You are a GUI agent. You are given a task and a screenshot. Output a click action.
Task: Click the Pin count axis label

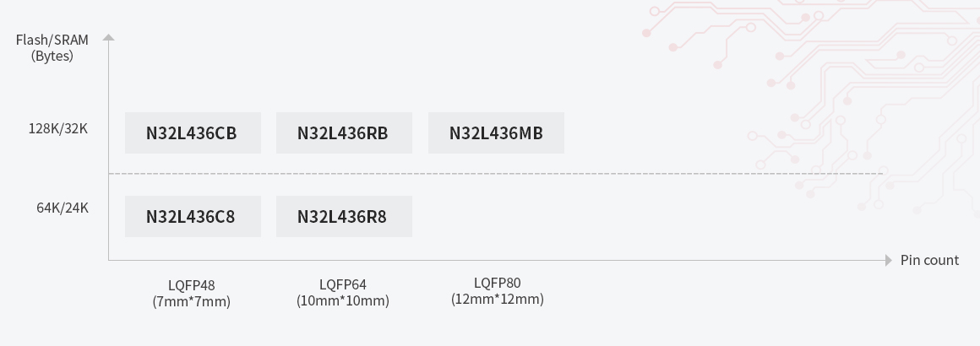pos(929,260)
